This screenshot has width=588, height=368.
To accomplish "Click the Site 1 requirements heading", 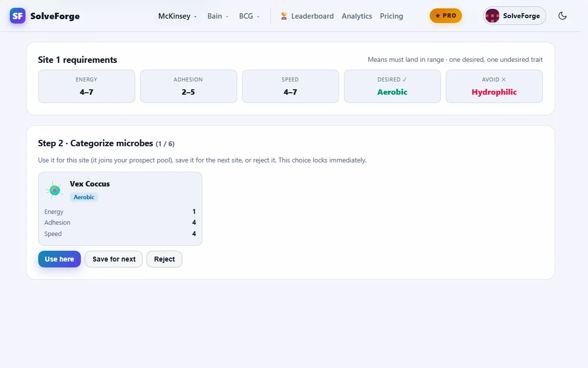I will pos(77,60).
